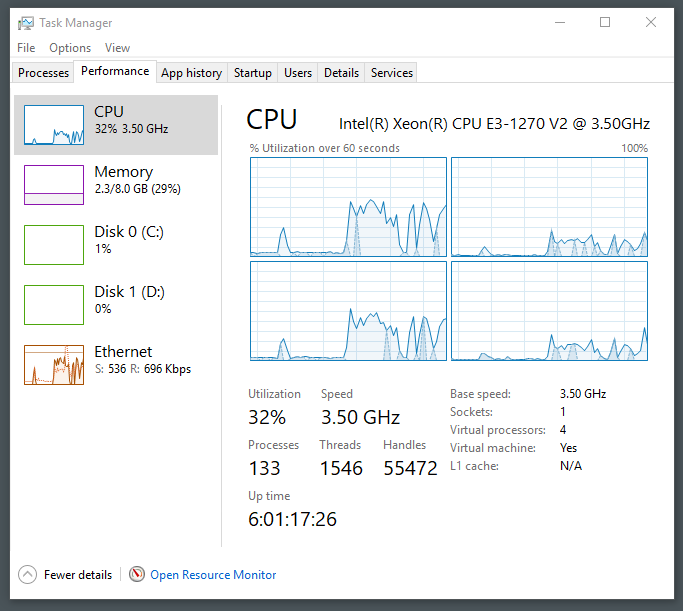
Task: Click the 133 processes count
Action: [264, 469]
